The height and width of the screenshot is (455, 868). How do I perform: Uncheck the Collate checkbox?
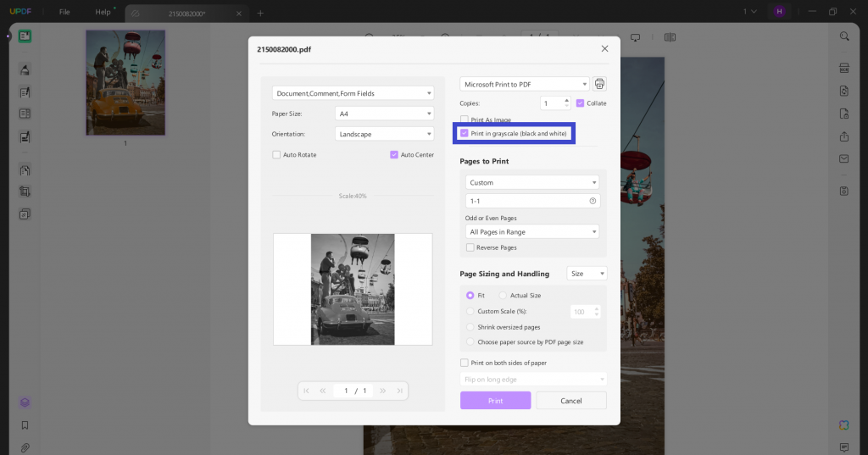pos(580,103)
